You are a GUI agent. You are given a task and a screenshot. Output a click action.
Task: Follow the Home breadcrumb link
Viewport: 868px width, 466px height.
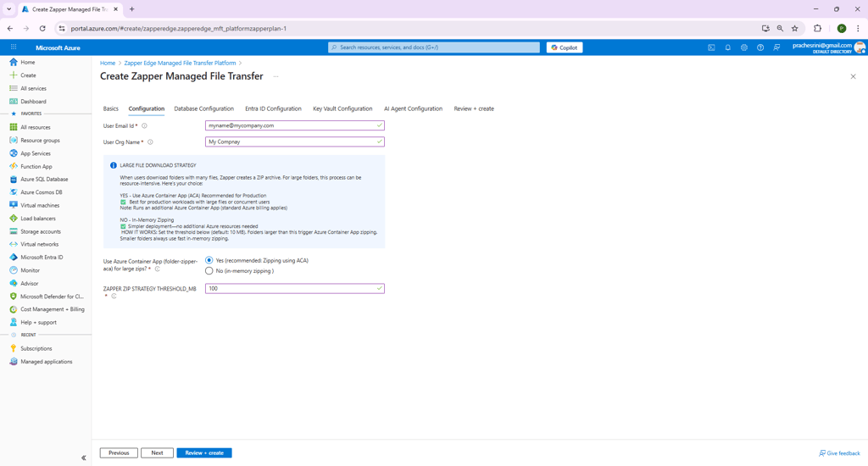click(108, 63)
